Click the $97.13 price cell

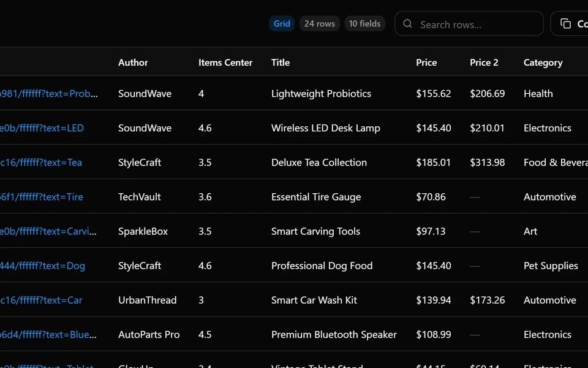point(431,231)
